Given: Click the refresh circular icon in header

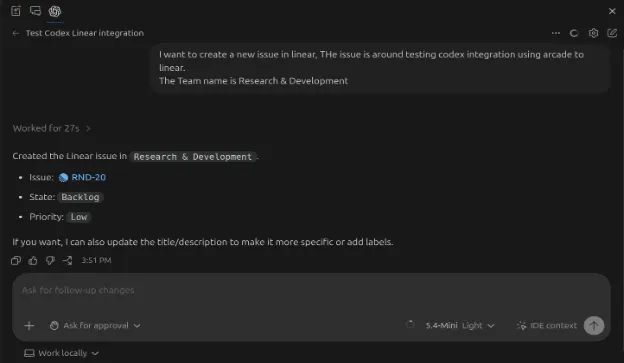Looking at the screenshot, I should click(x=574, y=33).
